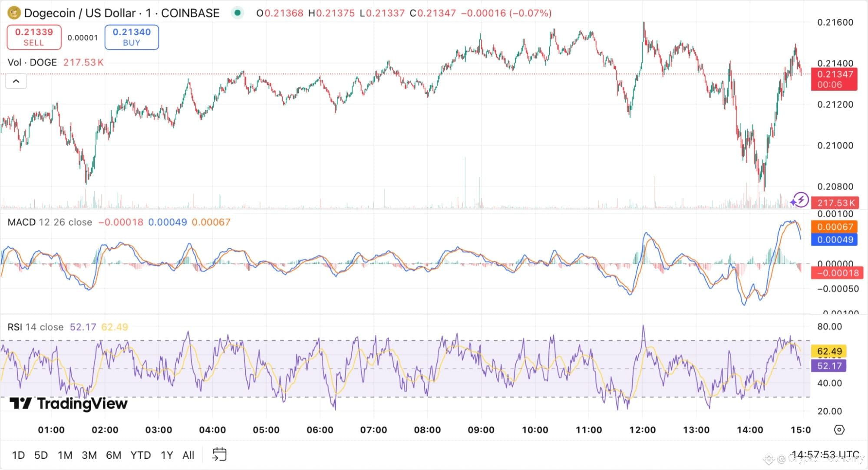Click the RSI 14 close label
The width and height of the screenshot is (868, 470).
[36, 327]
